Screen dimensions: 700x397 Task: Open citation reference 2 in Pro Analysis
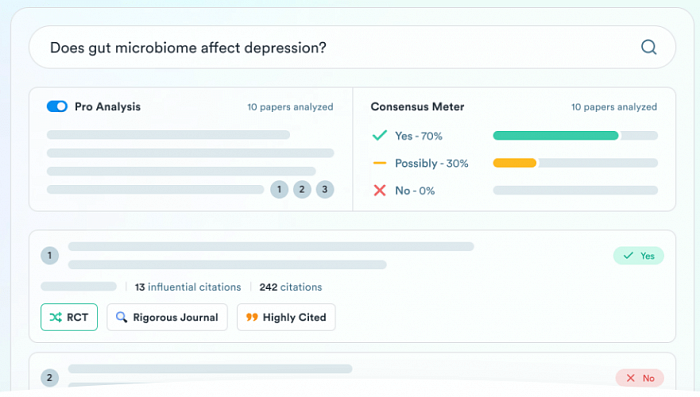tap(302, 189)
